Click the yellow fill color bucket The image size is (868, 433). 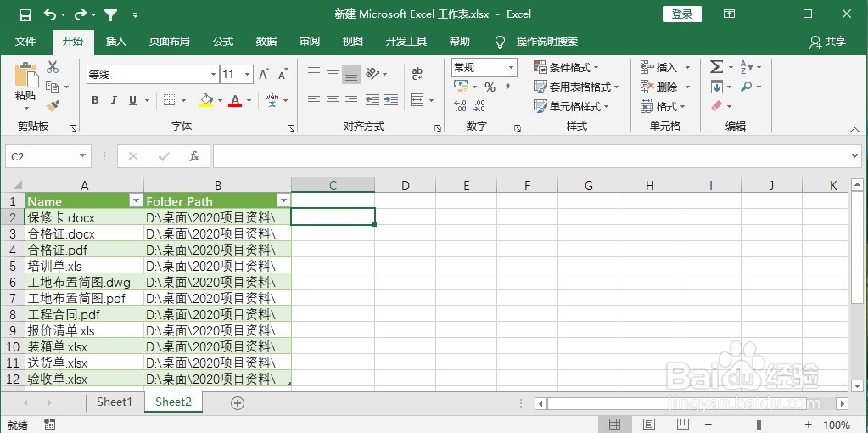point(206,100)
